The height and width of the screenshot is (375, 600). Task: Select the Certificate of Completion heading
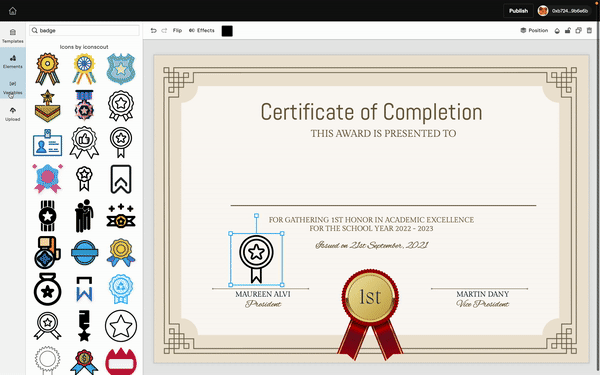click(371, 112)
